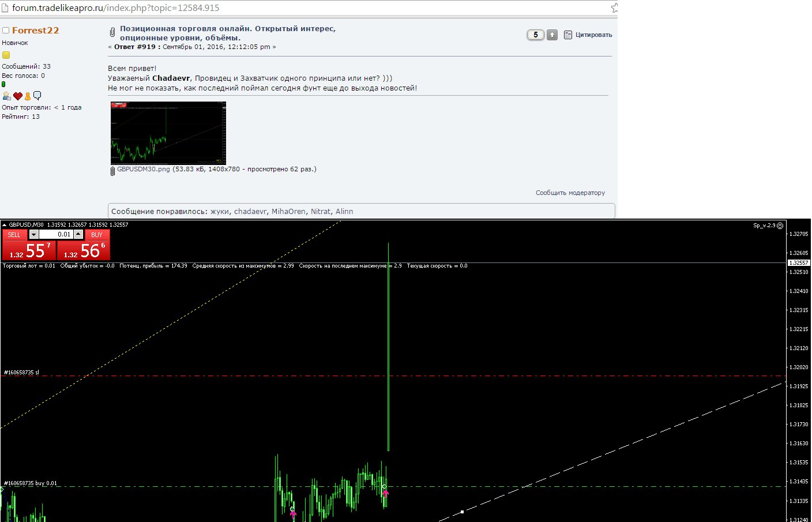
Task: Open the attached chart thumbnail image
Action: pyautogui.click(x=168, y=133)
